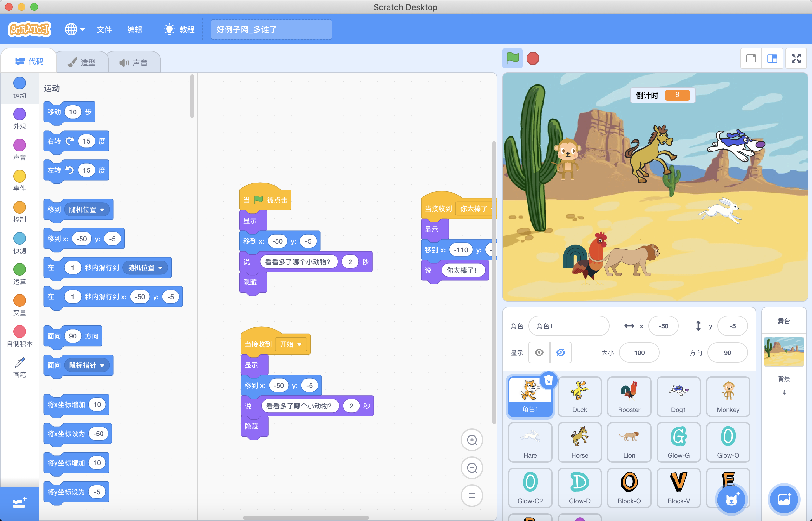
Task: Select the 事件 events category
Action: click(20, 181)
